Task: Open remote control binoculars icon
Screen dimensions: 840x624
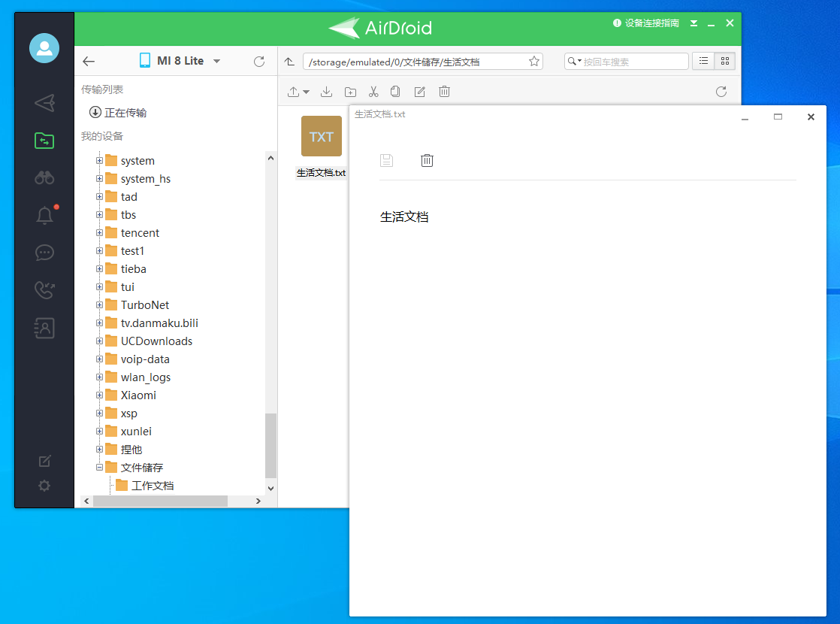Action: pos(44,177)
